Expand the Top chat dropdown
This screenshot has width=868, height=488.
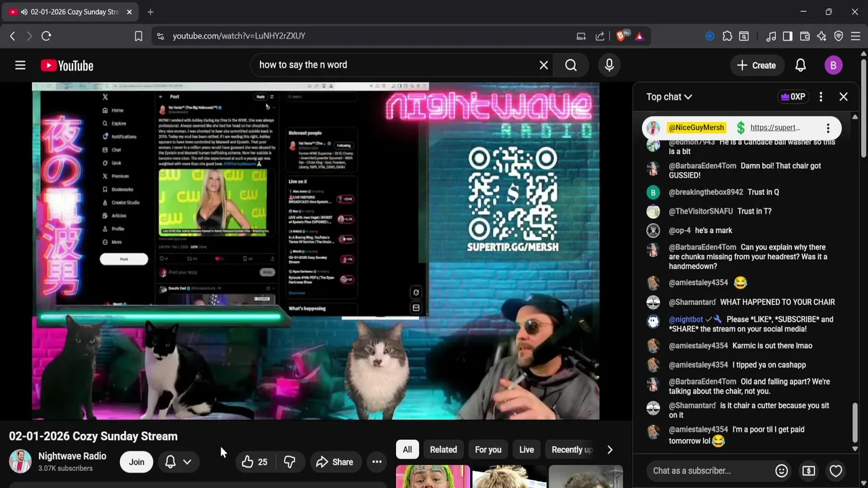tap(669, 97)
